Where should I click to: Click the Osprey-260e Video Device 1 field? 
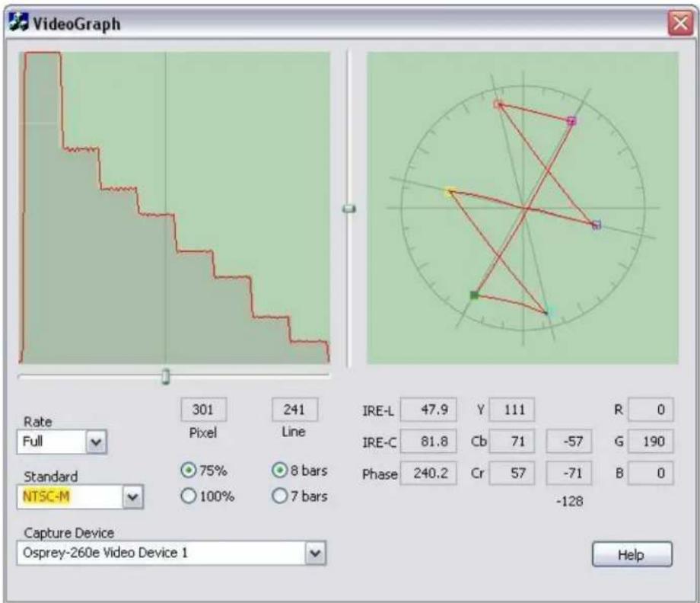point(171,553)
